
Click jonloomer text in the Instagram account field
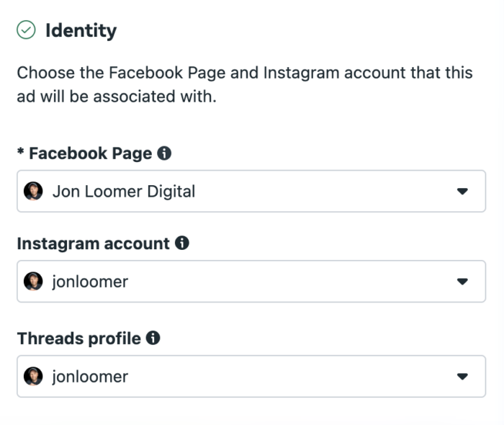point(90,281)
